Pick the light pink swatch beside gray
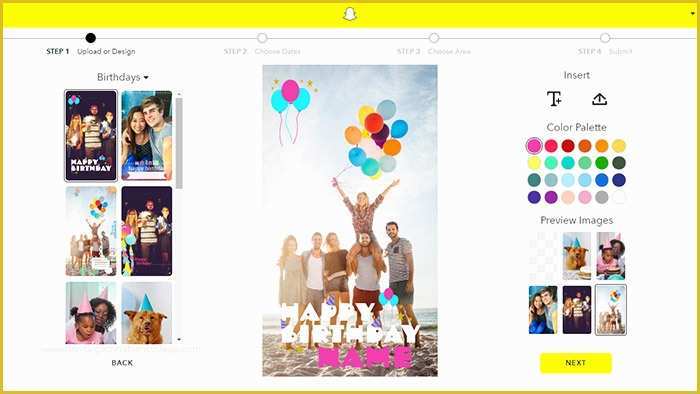Viewport: 700px width, 394px height. coord(585,197)
